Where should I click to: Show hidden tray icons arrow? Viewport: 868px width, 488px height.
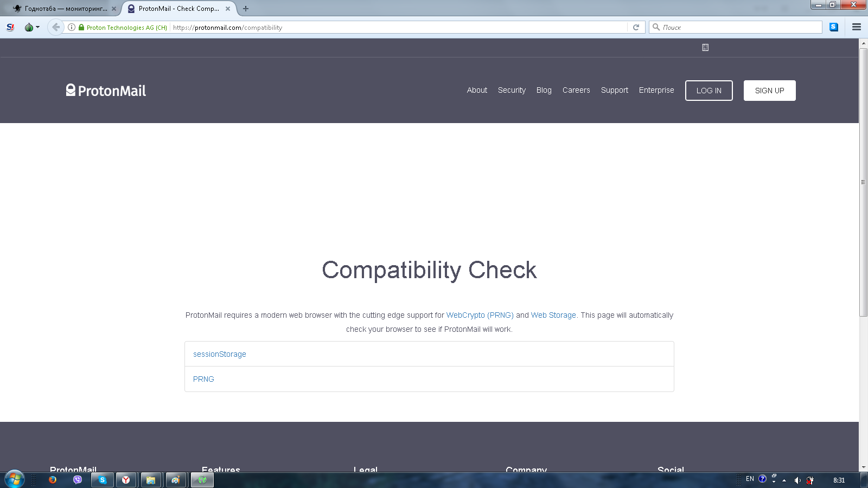(784, 480)
